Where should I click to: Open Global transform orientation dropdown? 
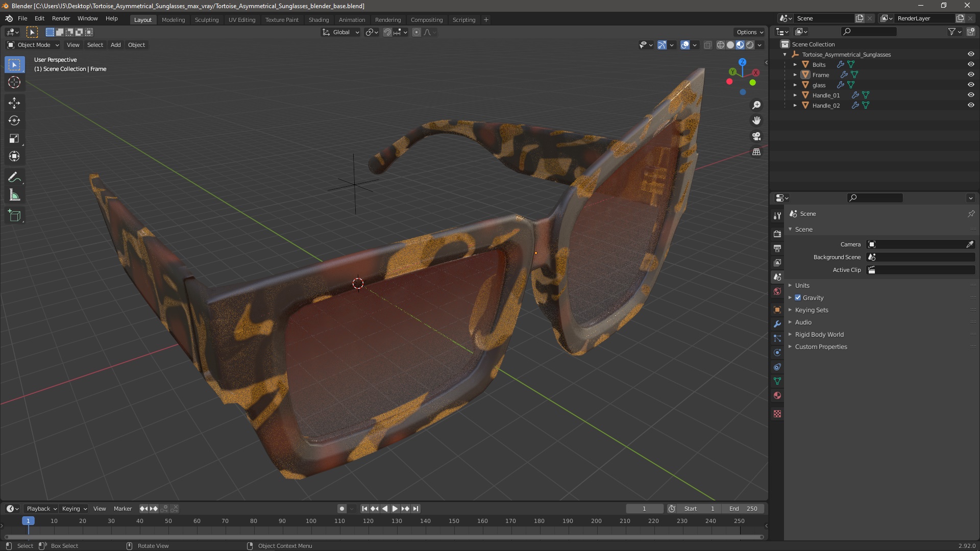pos(340,32)
